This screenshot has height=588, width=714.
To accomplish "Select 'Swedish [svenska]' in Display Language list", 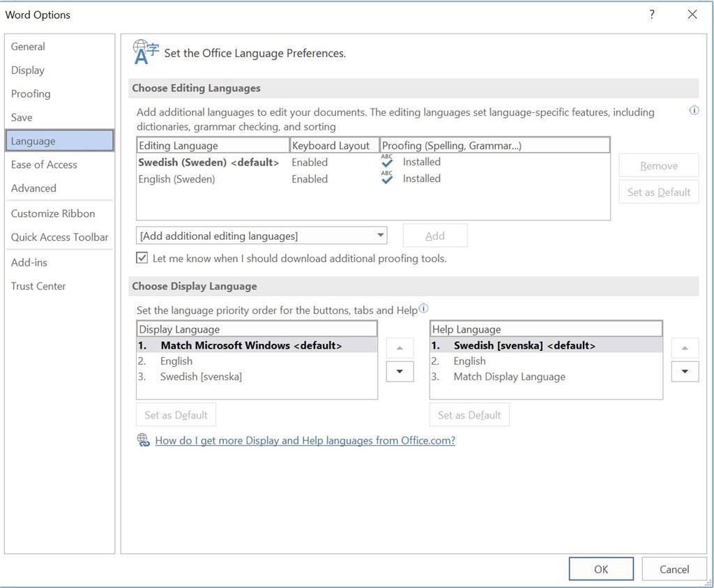I will point(257,376).
